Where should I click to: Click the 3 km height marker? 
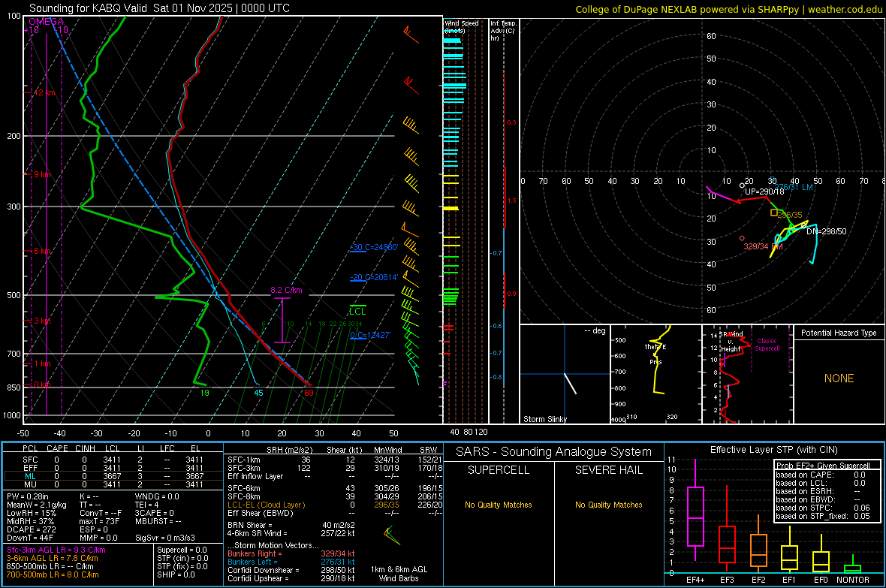42,321
